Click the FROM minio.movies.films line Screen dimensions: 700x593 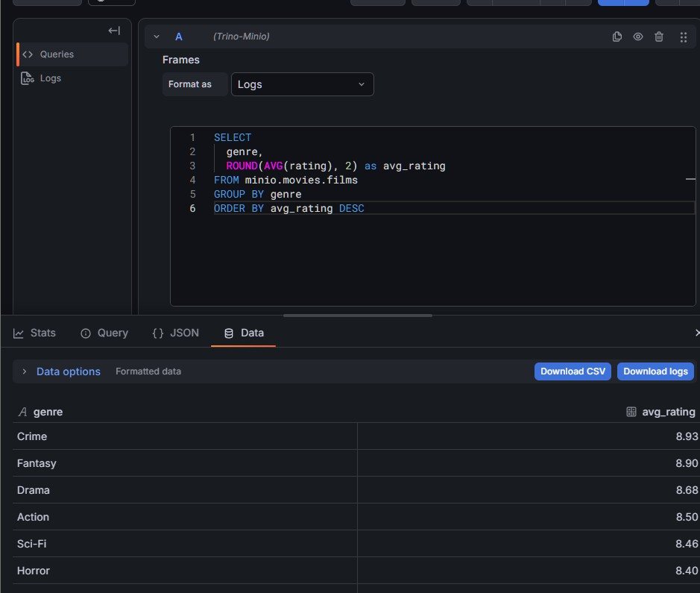tap(286, 180)
